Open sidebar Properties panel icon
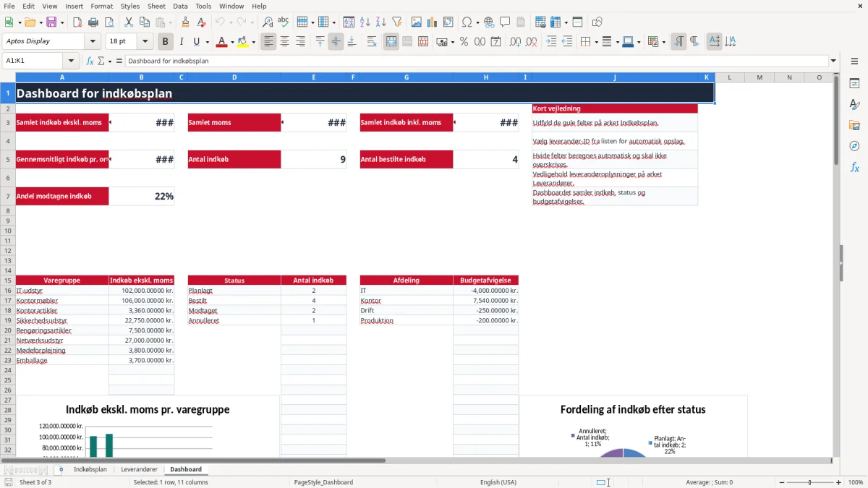This screenshot has height=488, width=868. tap(854, 84)
